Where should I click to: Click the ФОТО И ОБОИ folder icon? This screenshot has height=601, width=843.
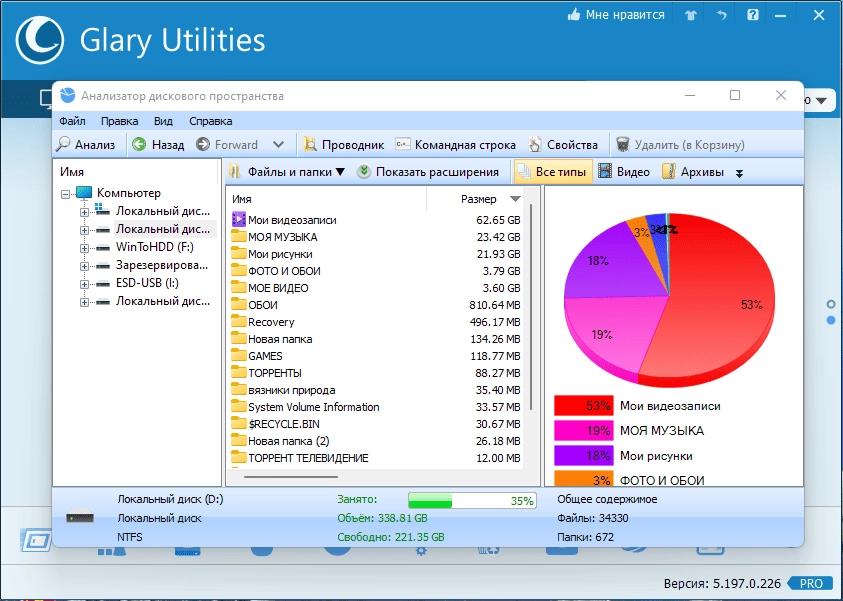click(238, 270)
